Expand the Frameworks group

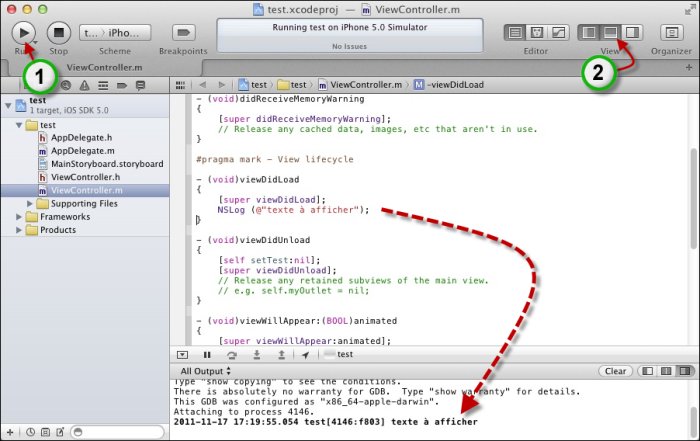click(18, 216)
